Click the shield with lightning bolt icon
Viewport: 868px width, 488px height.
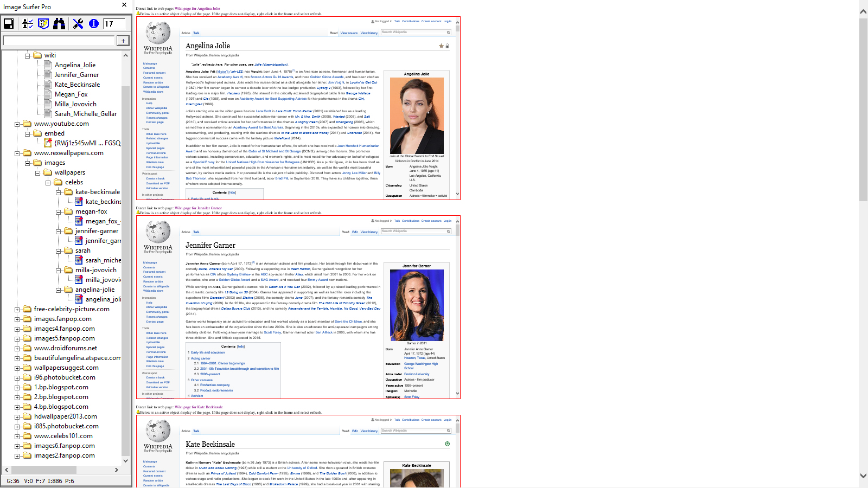pos(43,23)
